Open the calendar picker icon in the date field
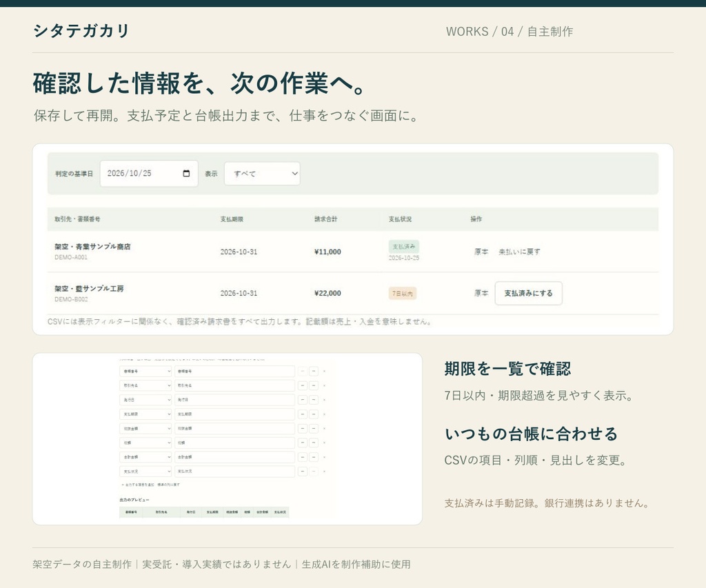 (186, 173)
